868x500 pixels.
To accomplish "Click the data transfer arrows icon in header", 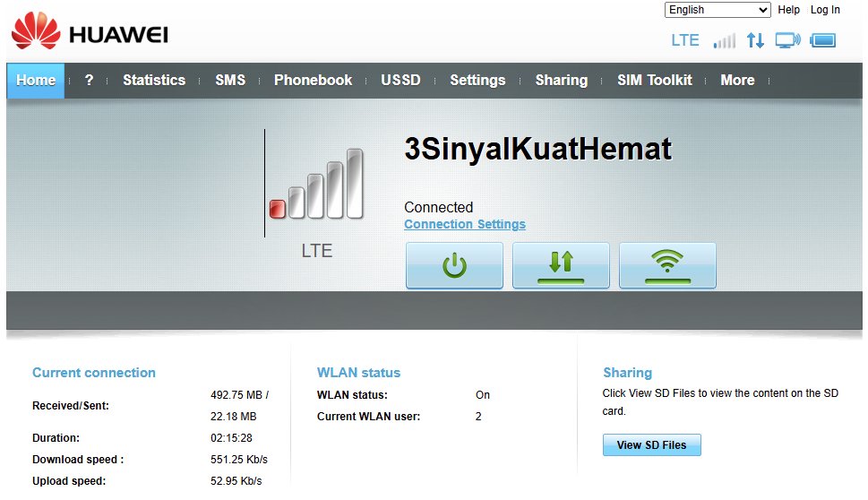I will pyautogui.click(x=755, y=40).
